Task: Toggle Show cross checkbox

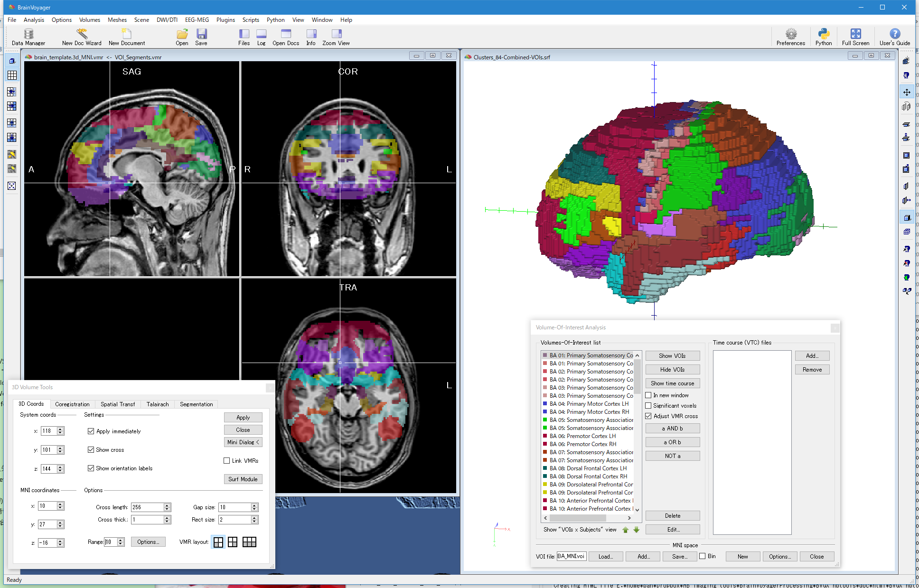Action: pos(91,450)
